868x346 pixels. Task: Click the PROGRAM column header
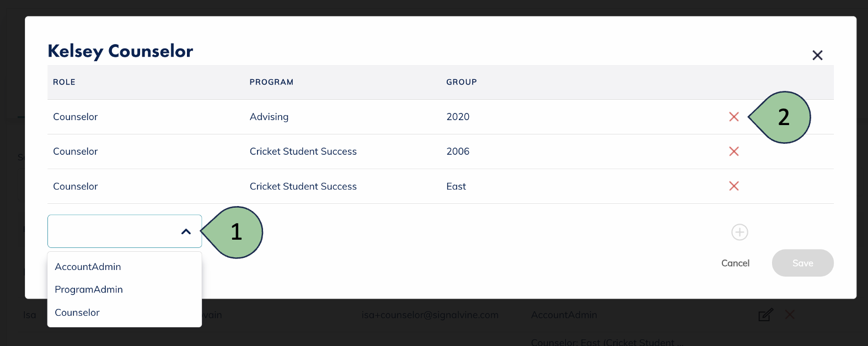click(271, 82)
